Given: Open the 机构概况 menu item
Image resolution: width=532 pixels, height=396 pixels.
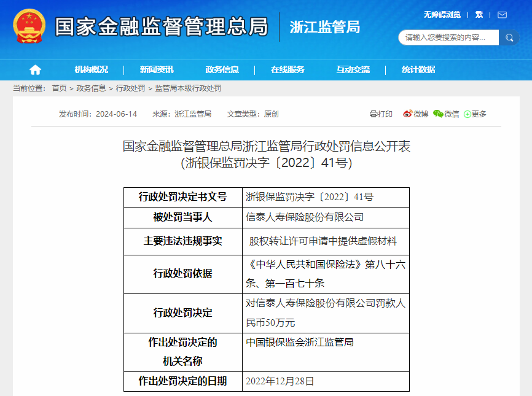Looking at the screenshot, I should (93, 70).
